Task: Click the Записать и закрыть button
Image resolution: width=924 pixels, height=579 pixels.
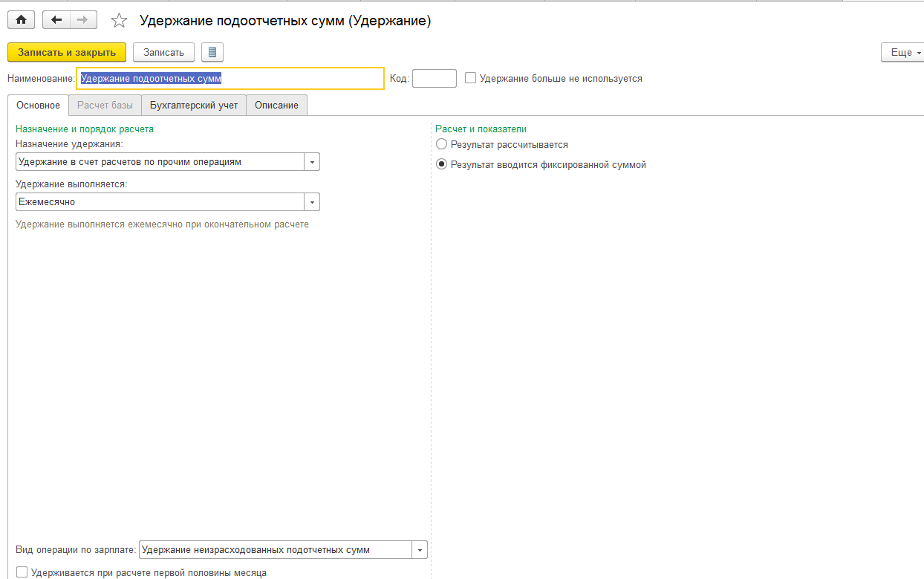Action: 67,52
